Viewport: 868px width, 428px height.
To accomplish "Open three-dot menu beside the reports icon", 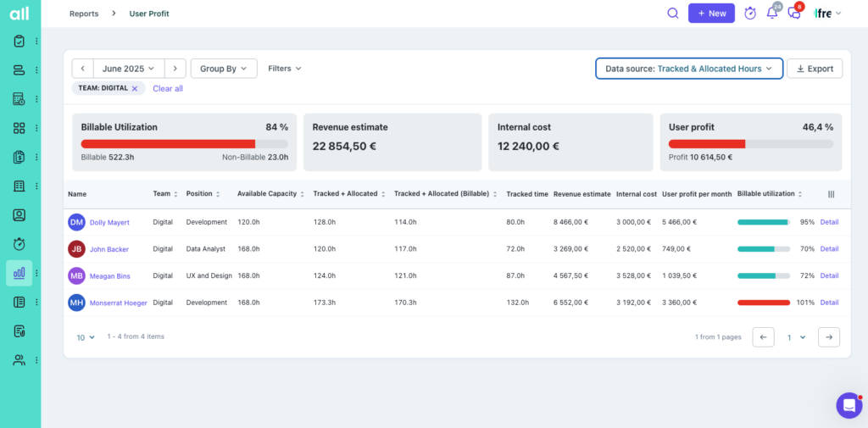I will pos(36,273).
